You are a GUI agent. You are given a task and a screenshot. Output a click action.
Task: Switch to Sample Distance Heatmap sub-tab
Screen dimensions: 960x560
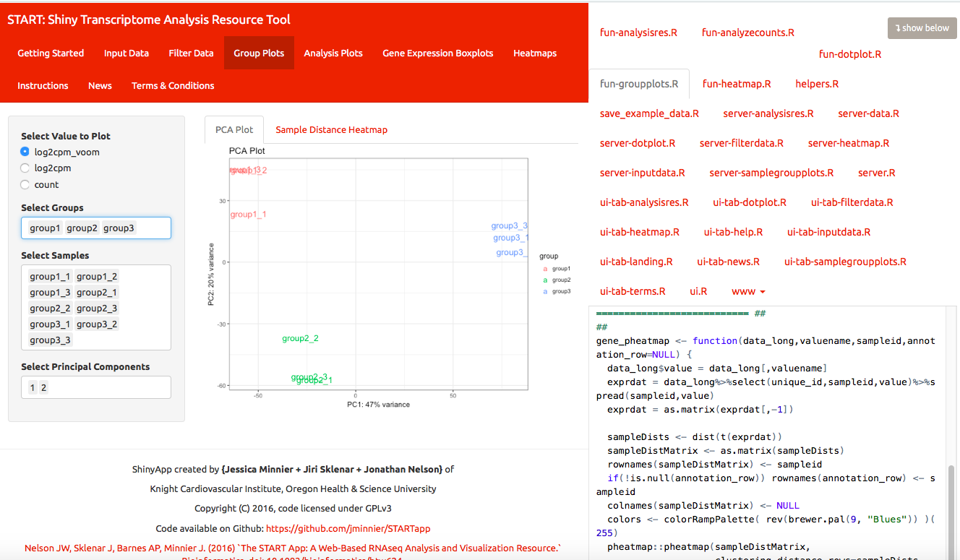[332, 129]
